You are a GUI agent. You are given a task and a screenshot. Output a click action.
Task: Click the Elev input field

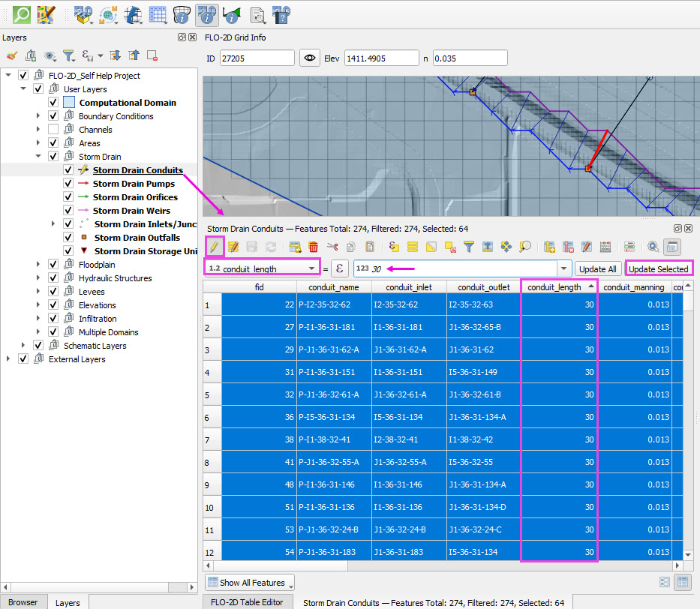381,58
